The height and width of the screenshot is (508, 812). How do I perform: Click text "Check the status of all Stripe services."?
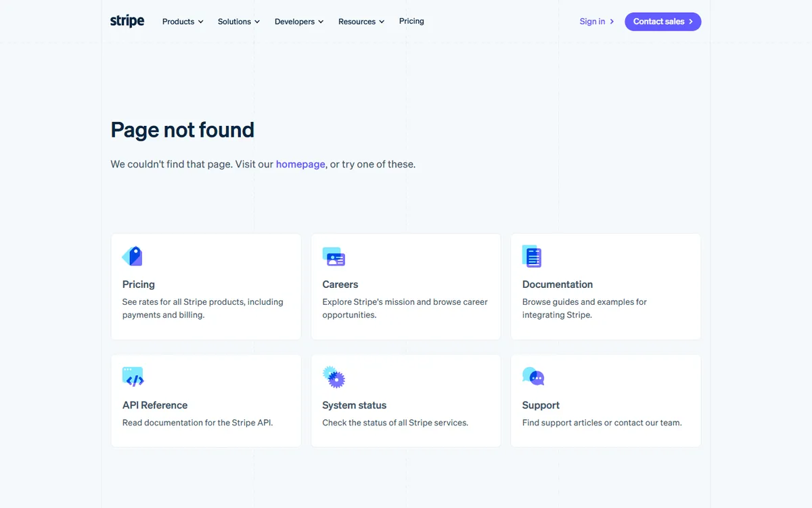395,423
